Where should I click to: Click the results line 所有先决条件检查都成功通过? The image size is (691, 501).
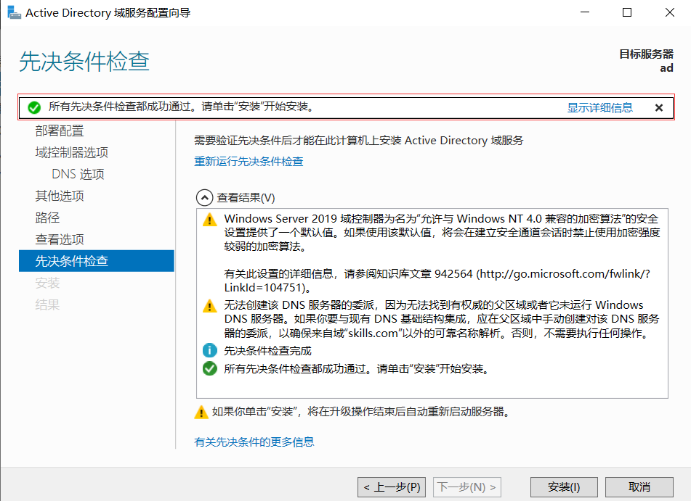357,369
